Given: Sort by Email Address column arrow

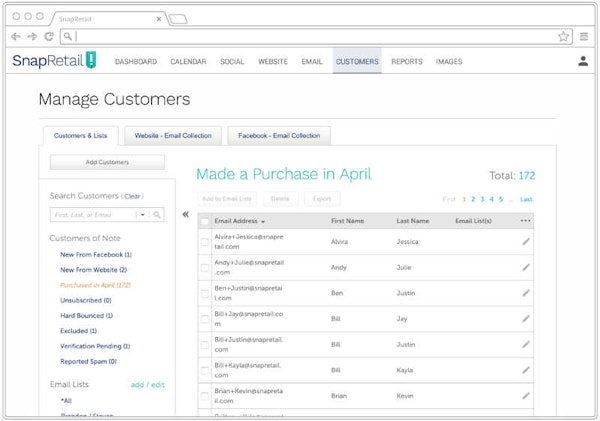Looking at the screenshot, I should point(263,221).
